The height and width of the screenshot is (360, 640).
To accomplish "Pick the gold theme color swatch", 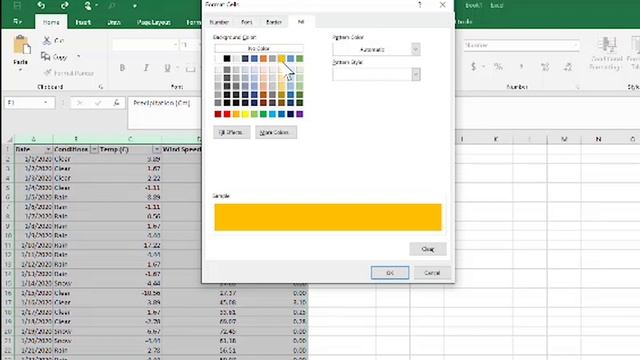I will (281, 59).
